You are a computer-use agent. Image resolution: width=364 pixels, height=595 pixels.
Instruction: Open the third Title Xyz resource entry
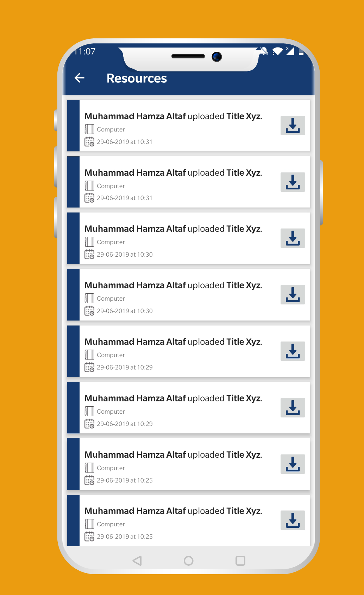click(188, 238)
